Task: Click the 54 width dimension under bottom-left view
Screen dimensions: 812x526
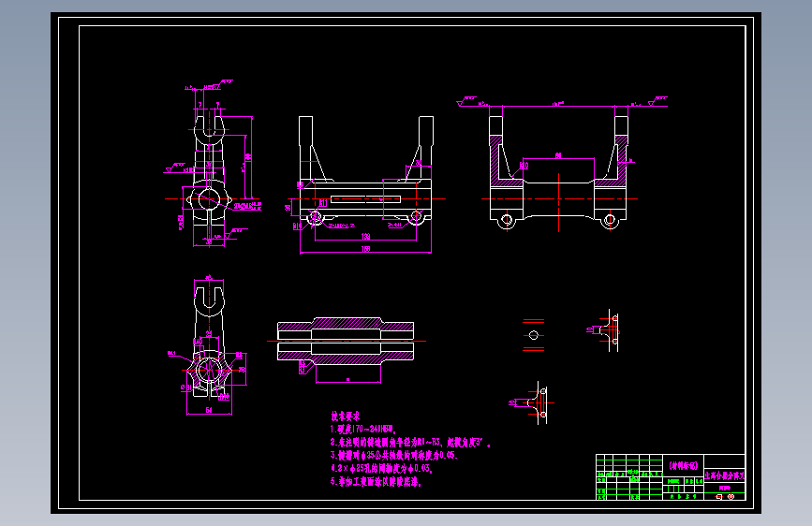Action: [x=209, y=410]
